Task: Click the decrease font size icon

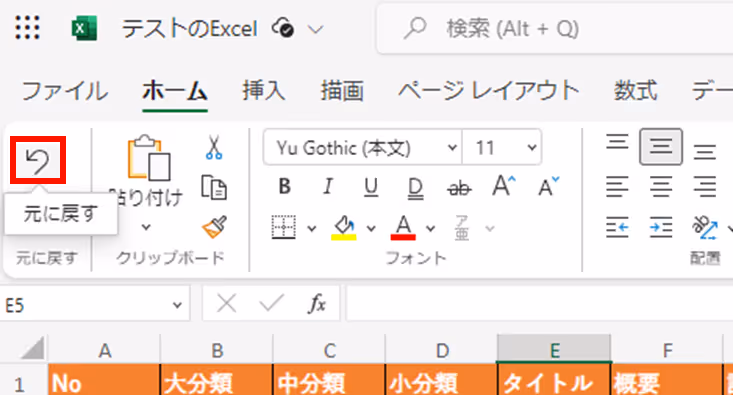Action: [x=548, y=187]
